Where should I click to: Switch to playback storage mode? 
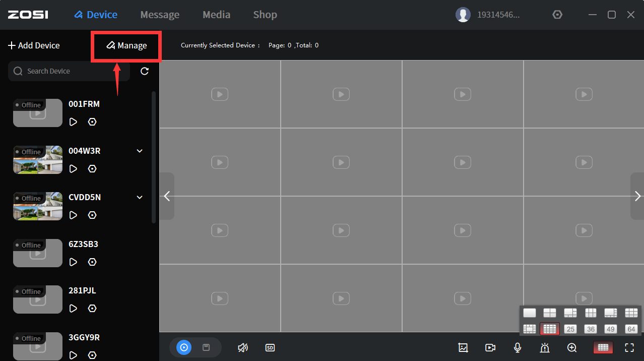click(x=206, y=347)
